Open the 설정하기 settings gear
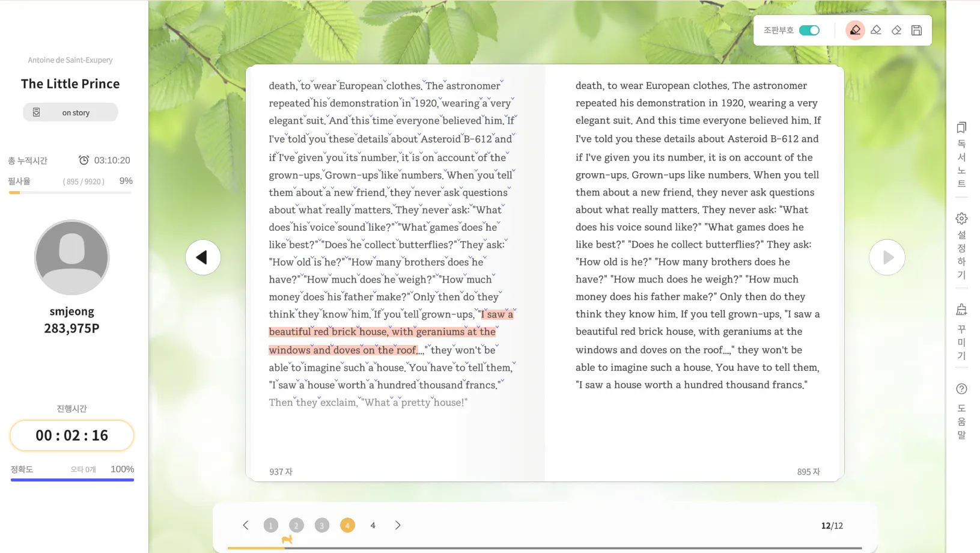The height and width of the screenshot is (553, 980). coord(961,246)
